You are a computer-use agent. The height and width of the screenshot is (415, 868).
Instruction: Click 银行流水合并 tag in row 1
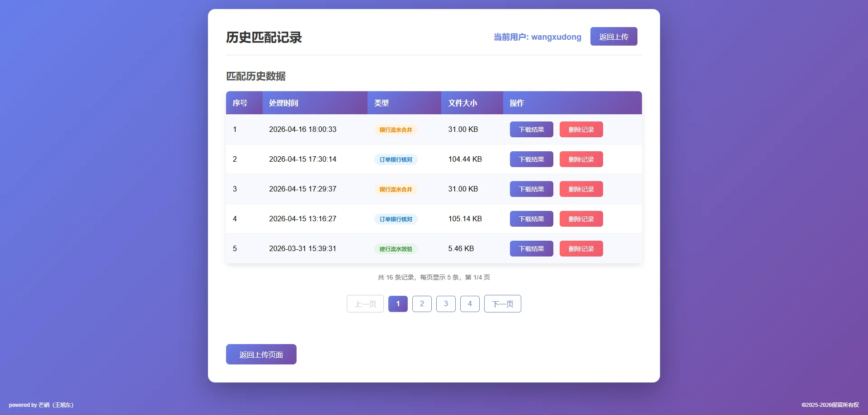pyautogui.click(x=396, y=130)
